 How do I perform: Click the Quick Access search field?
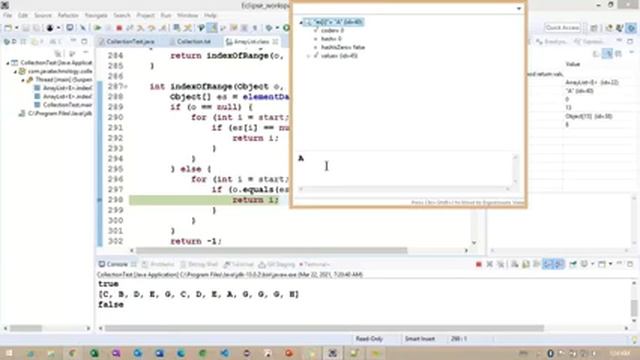point(562,28)
